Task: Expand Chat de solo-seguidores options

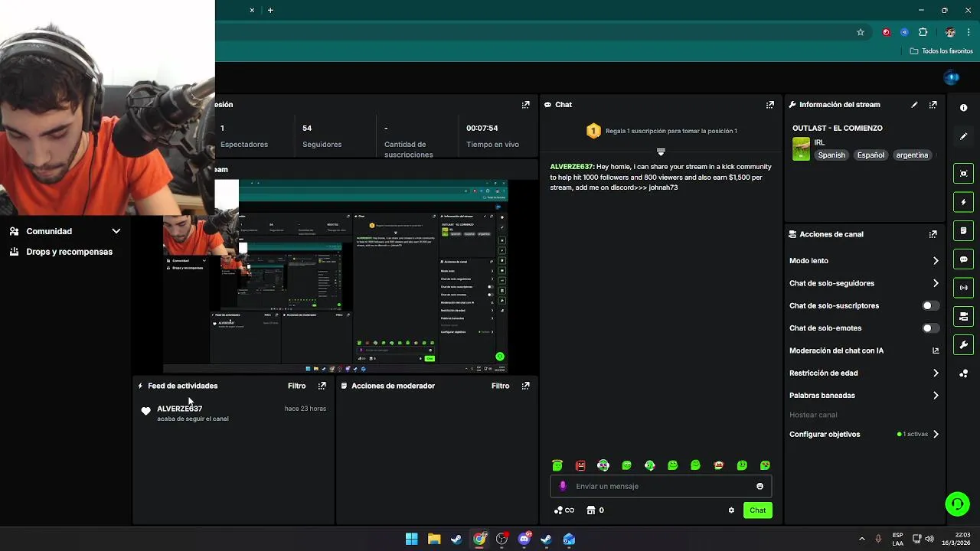Action: coord(936,283)
